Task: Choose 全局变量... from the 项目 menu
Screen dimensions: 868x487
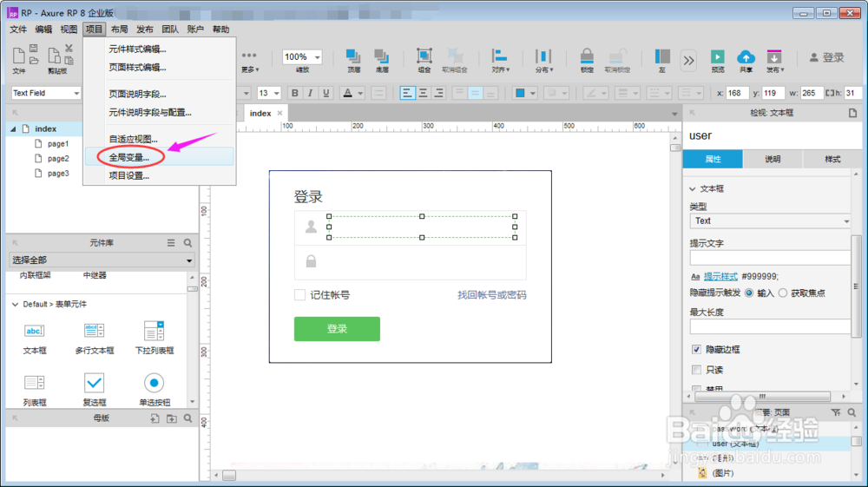Action: 160,157
